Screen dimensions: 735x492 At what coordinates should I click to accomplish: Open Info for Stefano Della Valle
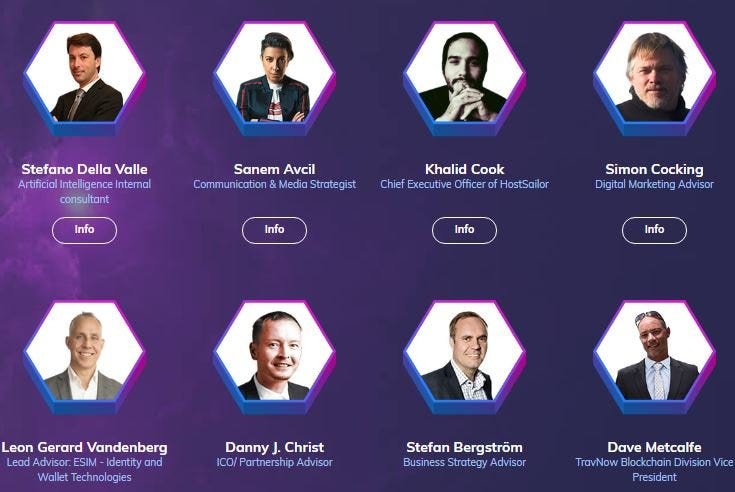[x=84, y=230]
